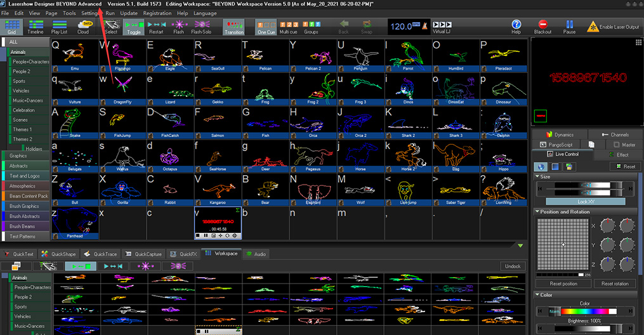Viewport: 644px width, 335px height.
Task: Toggle Enable Laser Output
Action: pos(613,27)
